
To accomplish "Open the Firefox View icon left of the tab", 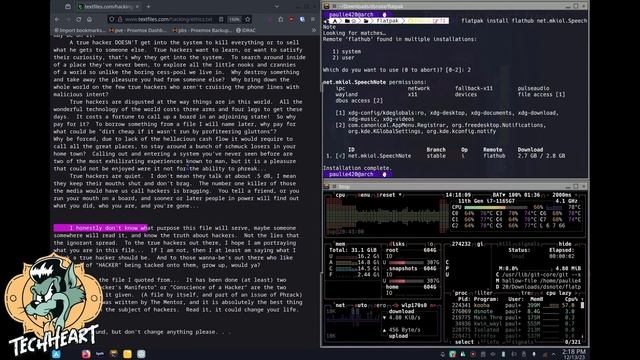I will tap(68, 7).
